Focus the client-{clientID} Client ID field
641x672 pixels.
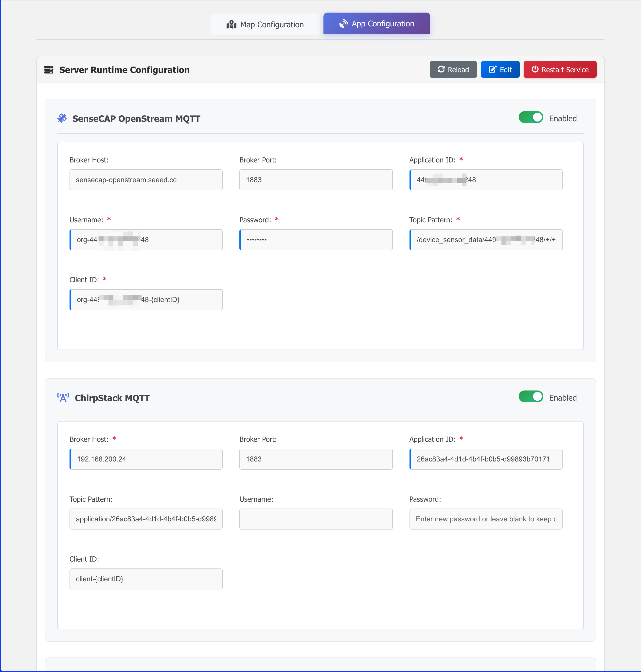click(146, 579)
